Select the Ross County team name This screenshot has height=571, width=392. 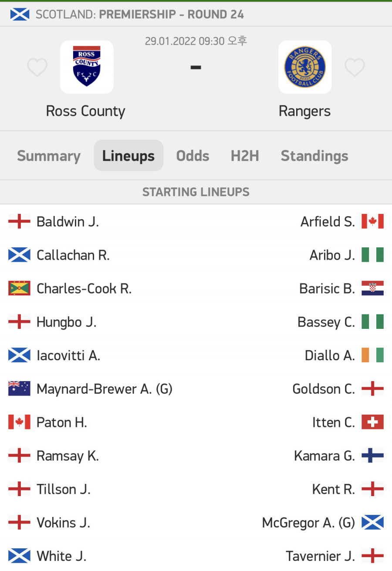pyautogui.click(x=86, y=111)
